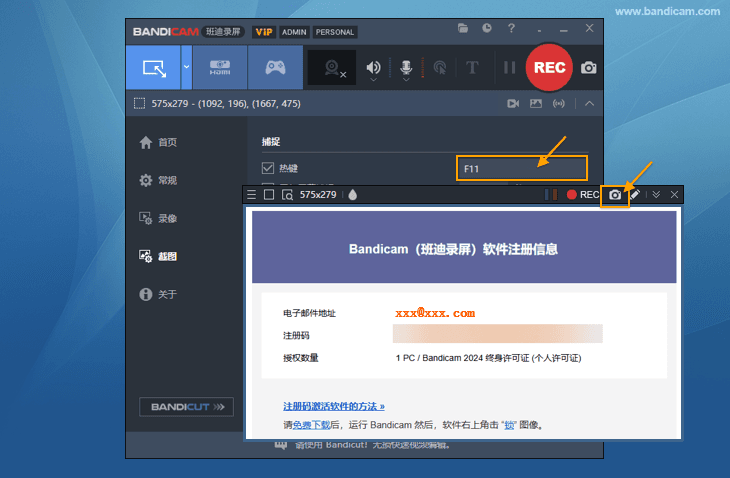Select screen rectangle recording mode
730x478 pixels.
153,67
